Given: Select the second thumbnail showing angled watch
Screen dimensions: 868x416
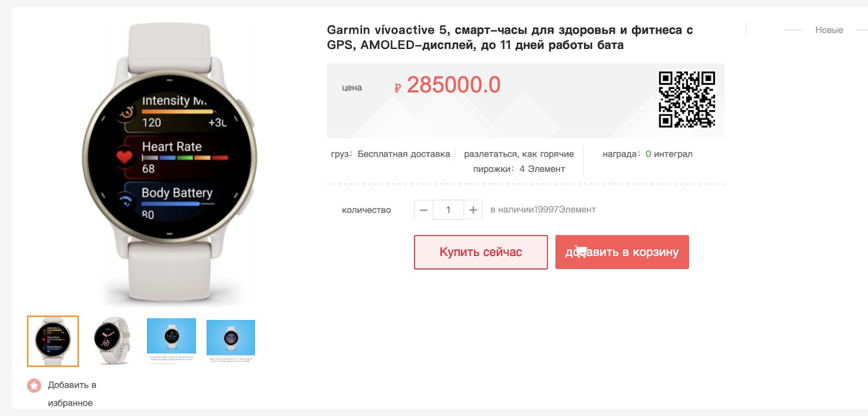Looking at the screenshot, I should 112,341.
